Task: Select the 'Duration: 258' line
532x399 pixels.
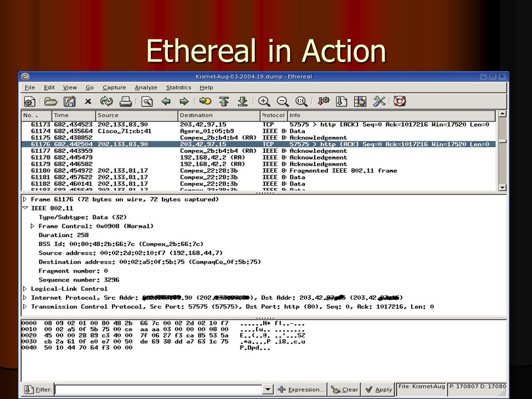Action: tap(63, 235)
